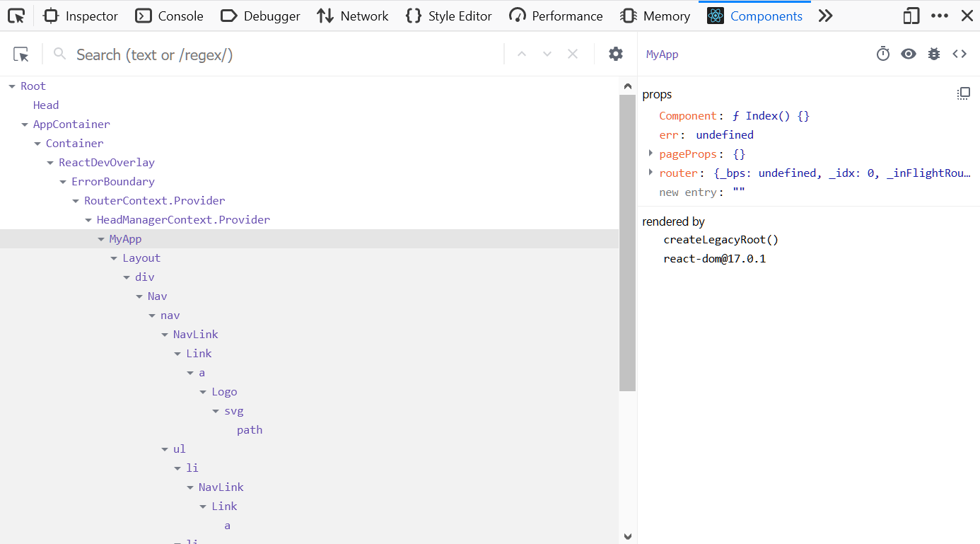
Task: Expand the pageProps object in props
Action: point(650,154)
